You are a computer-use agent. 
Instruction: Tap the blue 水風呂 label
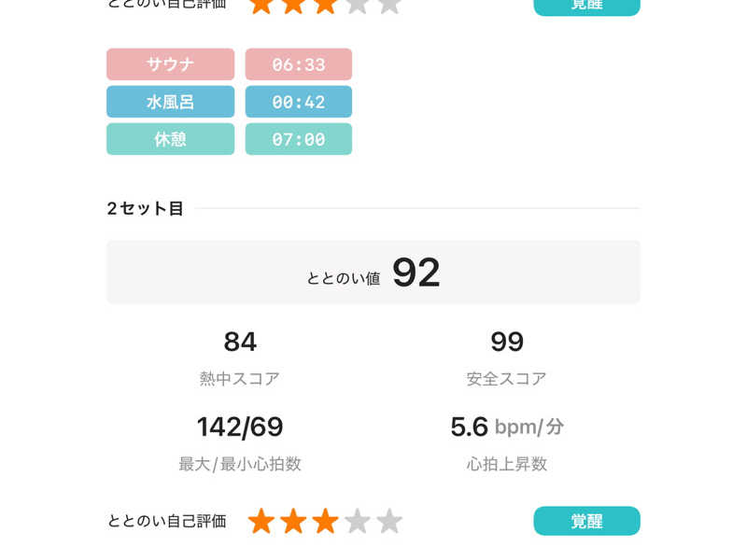170,102
